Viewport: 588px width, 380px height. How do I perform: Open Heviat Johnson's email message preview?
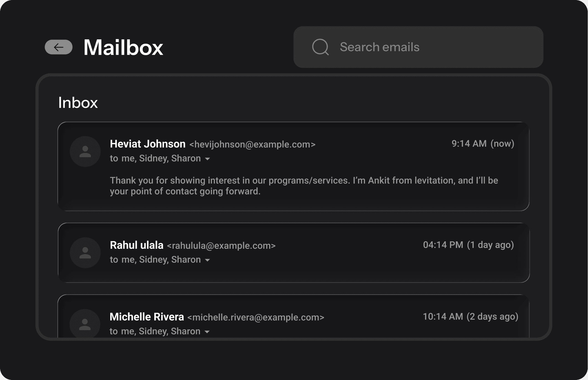click(x=304, y=186)
